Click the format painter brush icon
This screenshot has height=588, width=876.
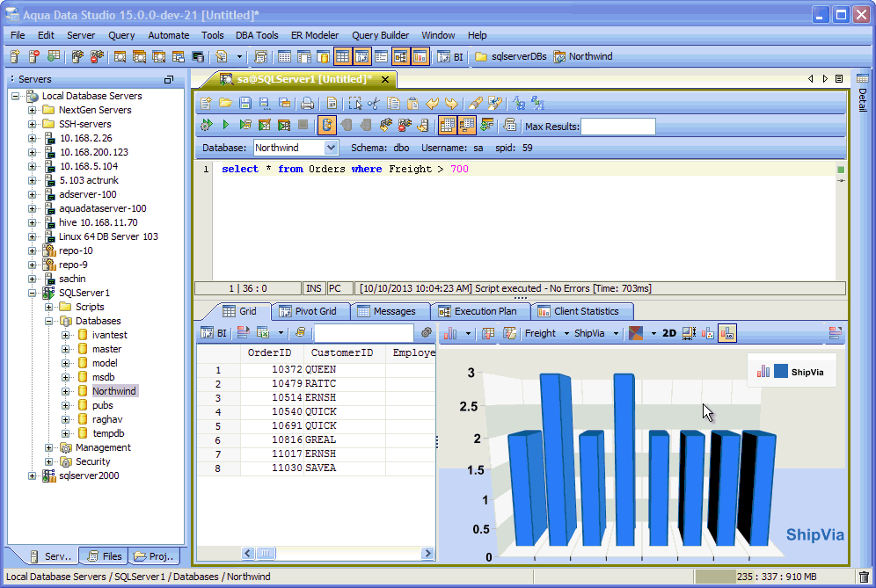tap(476, 104)
